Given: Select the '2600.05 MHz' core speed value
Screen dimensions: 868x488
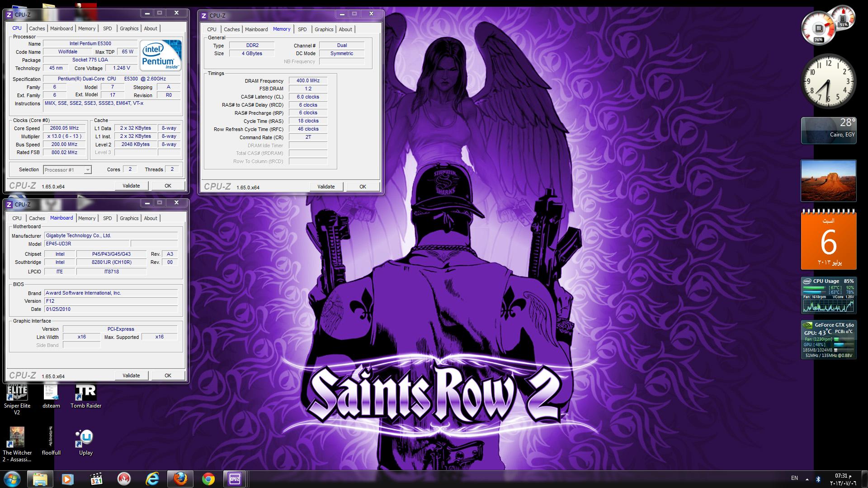Looking at the screenshot, I should click(64, 128).
